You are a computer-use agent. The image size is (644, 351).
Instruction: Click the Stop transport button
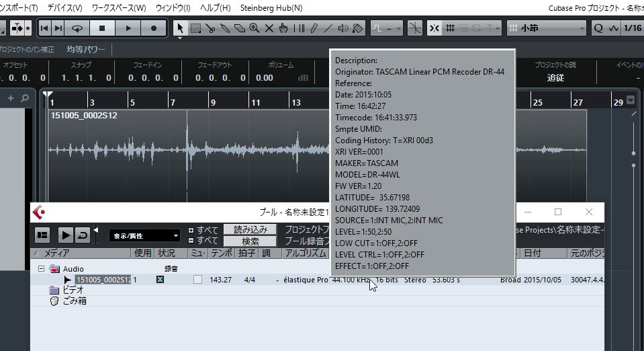(102, 28)
